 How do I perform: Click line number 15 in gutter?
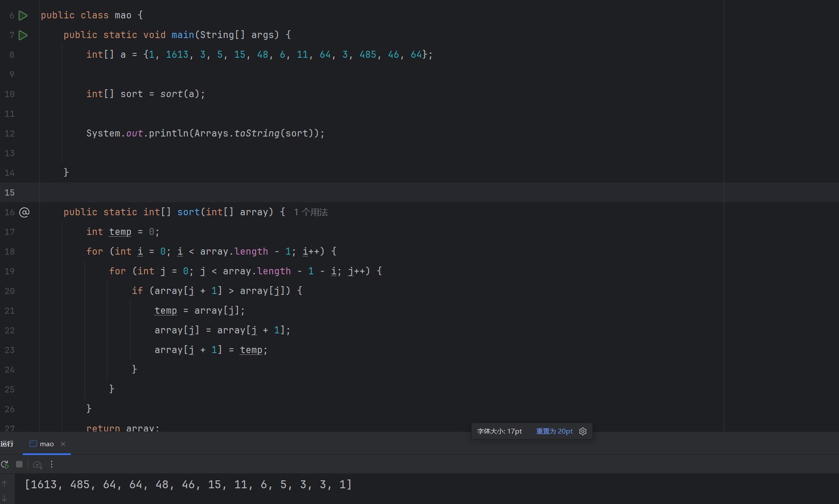click(10, 192)
